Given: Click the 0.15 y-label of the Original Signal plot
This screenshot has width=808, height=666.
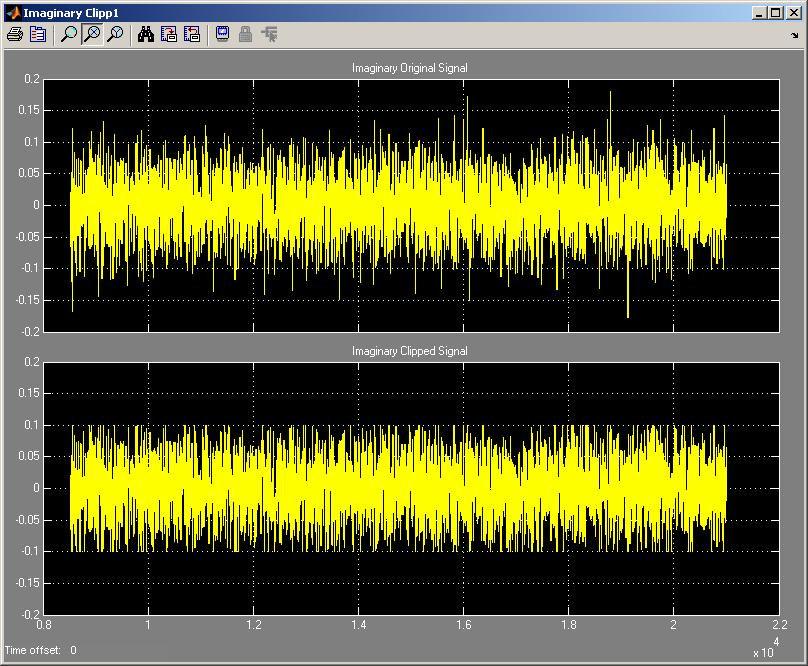Looking at the screenshot, I should tap(29, 110).
